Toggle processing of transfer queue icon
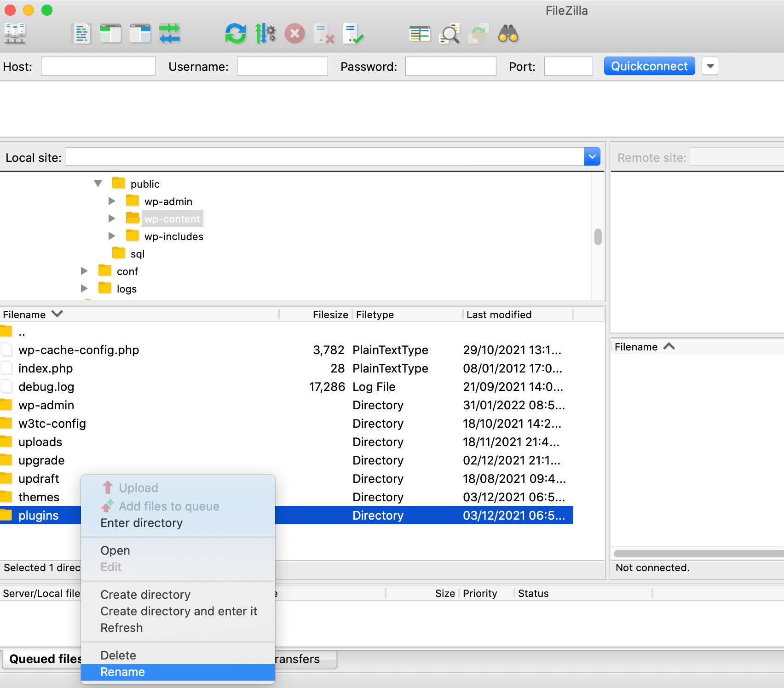Viewport: 784px width, 688px height. 265,34
